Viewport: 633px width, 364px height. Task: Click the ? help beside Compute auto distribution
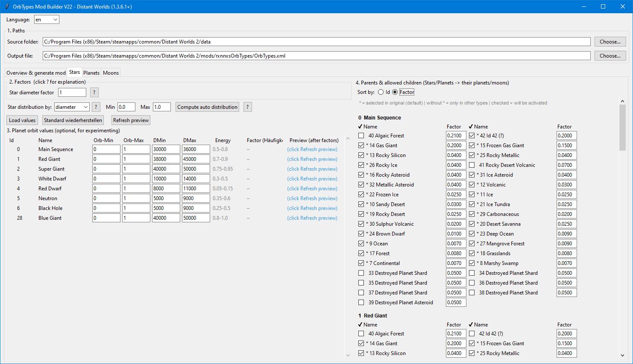[247, 107]
